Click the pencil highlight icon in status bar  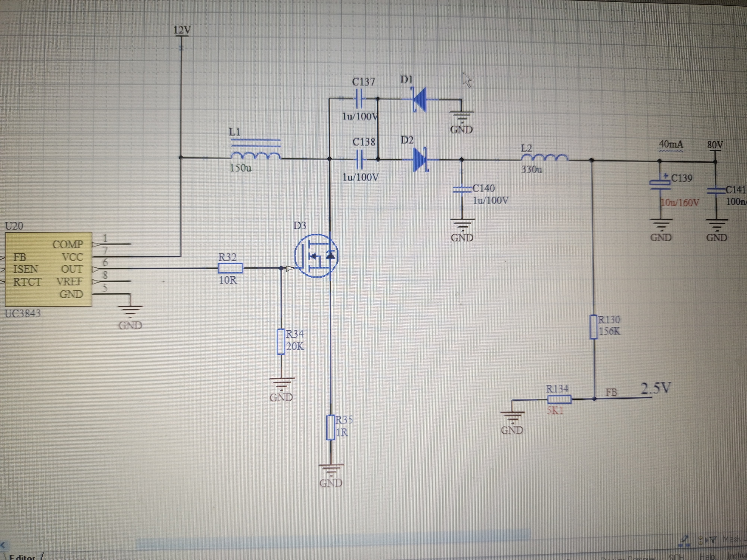click(684, 540)
